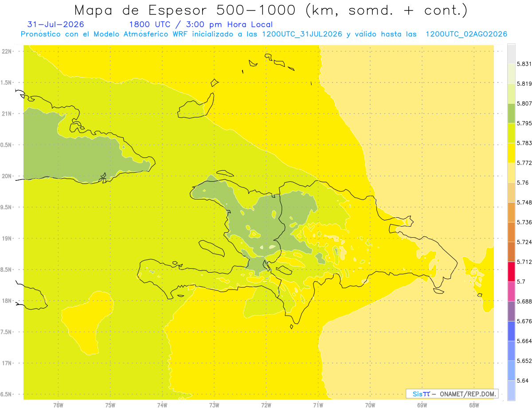Select the pink legend swatch above 5.688
Image resolution: width=532 pixels, height=411 pixels.
(511, 291)
